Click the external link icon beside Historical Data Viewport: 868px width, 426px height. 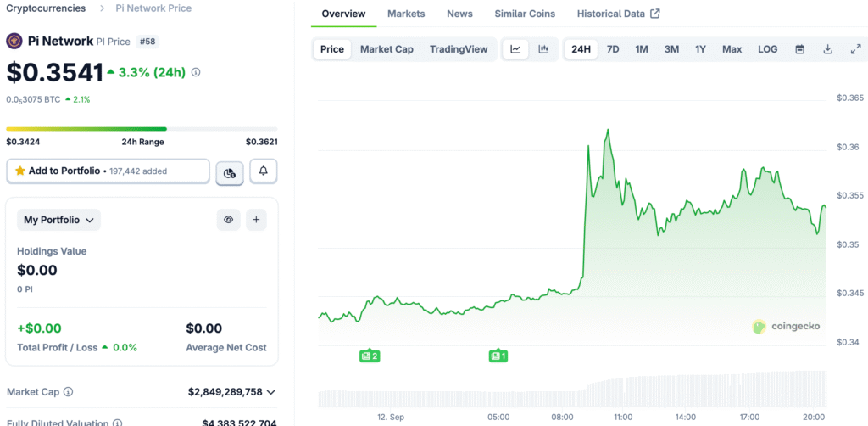coord(655,14)
